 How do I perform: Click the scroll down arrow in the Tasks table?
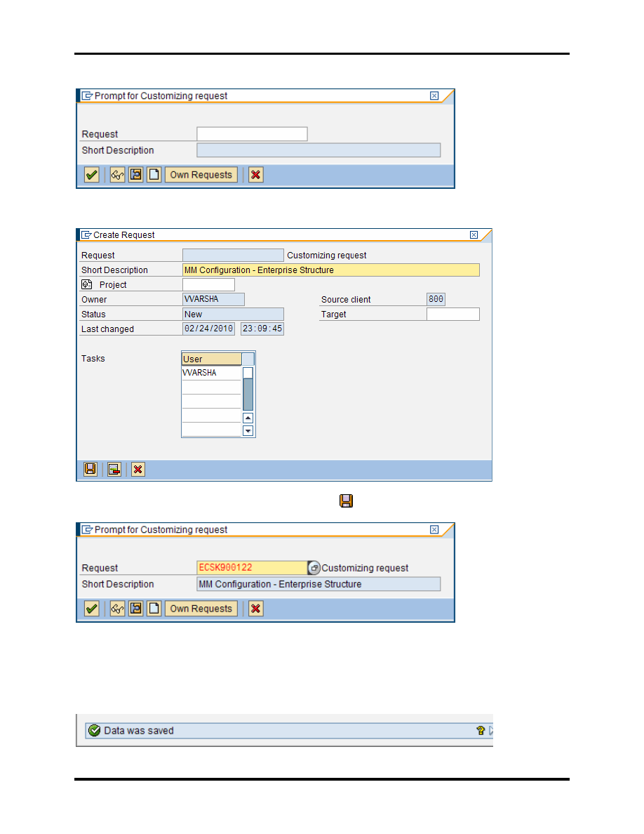[248, 431]
